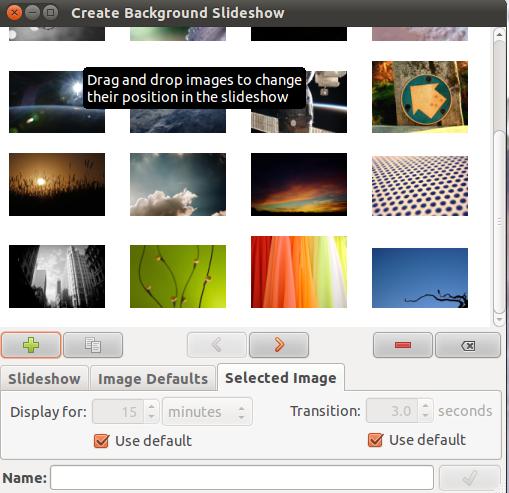Click the vertical scrollbar handle in the image grid
Image resolution: width=509 pixels, height=493 pixels.
(x=499, y=222)
